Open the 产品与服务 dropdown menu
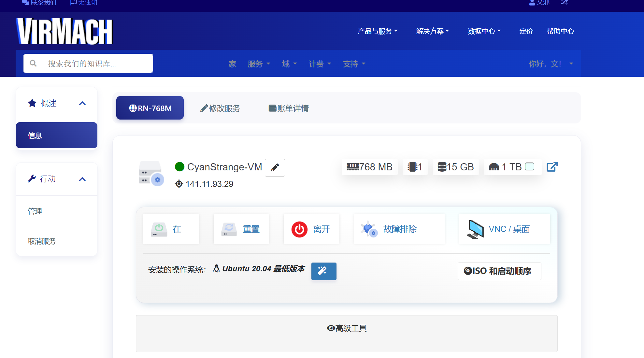 click(x=377, y=31)
